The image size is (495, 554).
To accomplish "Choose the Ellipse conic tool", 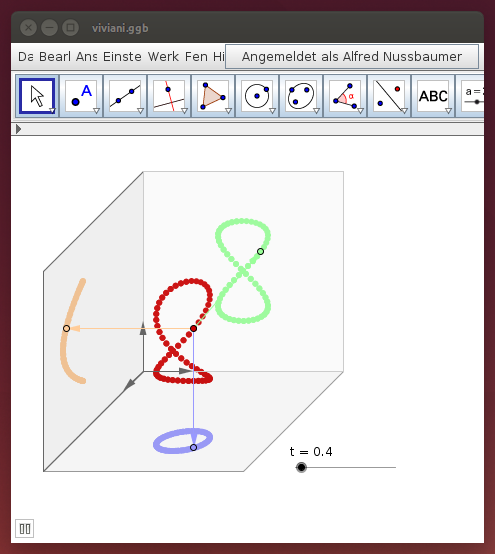I will pos(301,96).
